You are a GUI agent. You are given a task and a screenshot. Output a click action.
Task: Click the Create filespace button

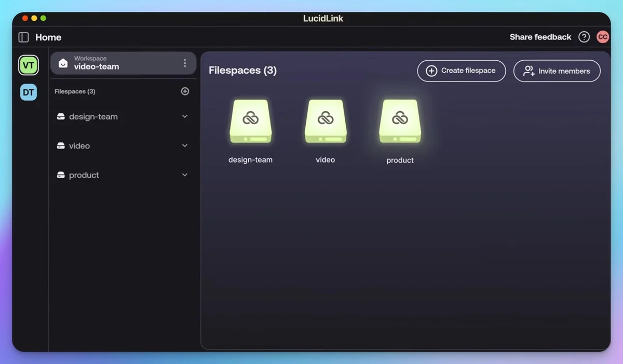pyautogui.click(x=461, y=71)
